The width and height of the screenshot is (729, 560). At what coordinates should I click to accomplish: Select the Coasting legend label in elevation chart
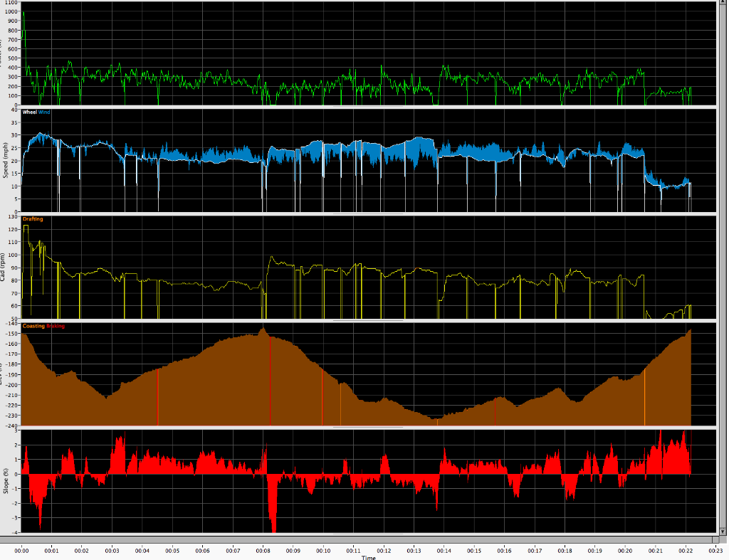33,326
